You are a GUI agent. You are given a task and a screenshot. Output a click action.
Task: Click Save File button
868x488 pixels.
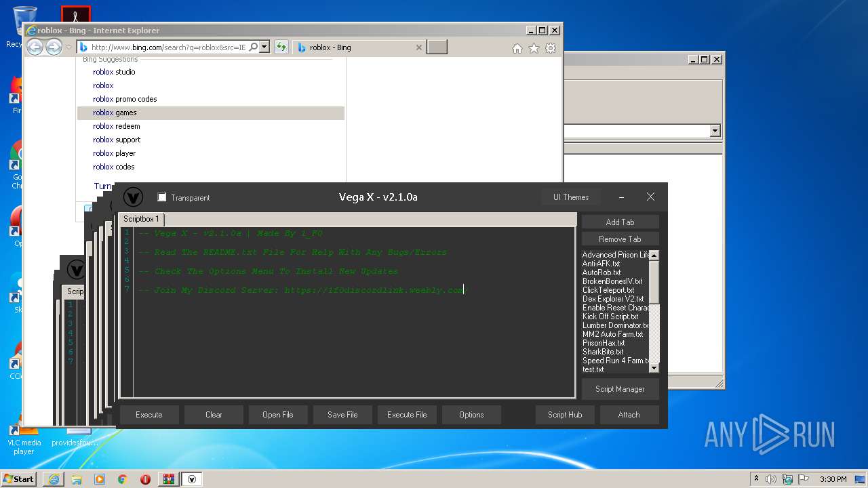point(342,415)
